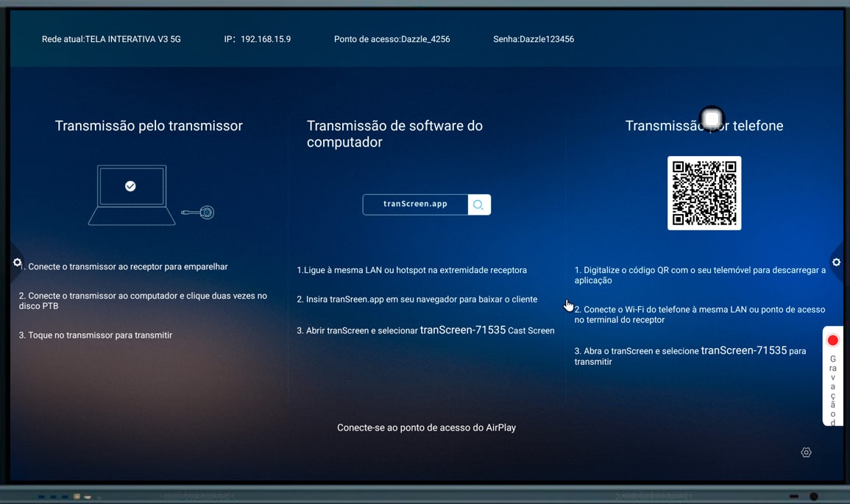Image resolution: width=850 pixels, height=504 pixels.
Task: Open the right side gear toolbar
Action: click(x=836, y=263)
